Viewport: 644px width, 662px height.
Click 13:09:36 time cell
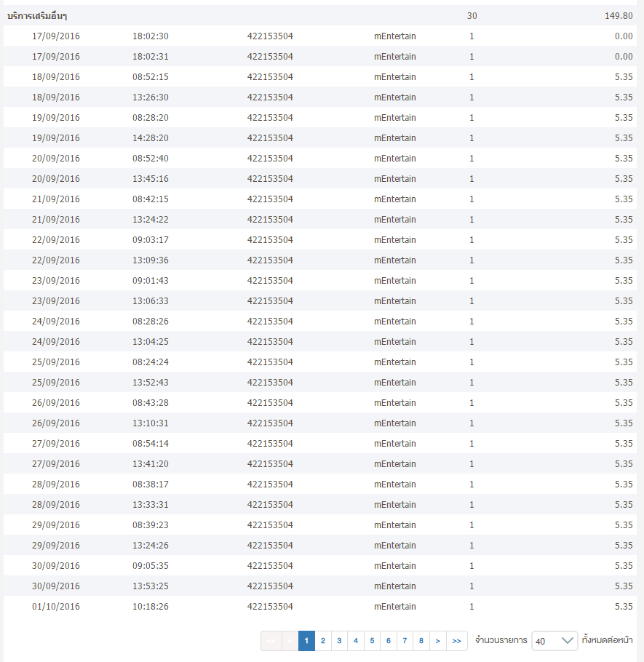[151, 260]
